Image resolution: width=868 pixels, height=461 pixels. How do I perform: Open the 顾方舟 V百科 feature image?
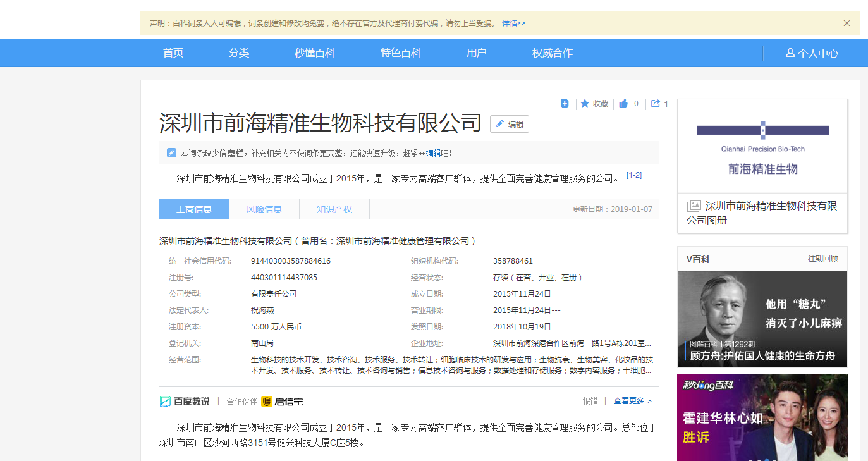click(762, 319)
